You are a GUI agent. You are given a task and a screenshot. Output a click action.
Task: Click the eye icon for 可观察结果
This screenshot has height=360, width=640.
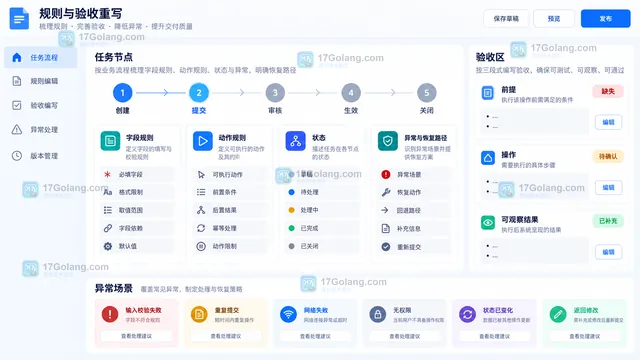pyautogui.click(x=487, y=223)
